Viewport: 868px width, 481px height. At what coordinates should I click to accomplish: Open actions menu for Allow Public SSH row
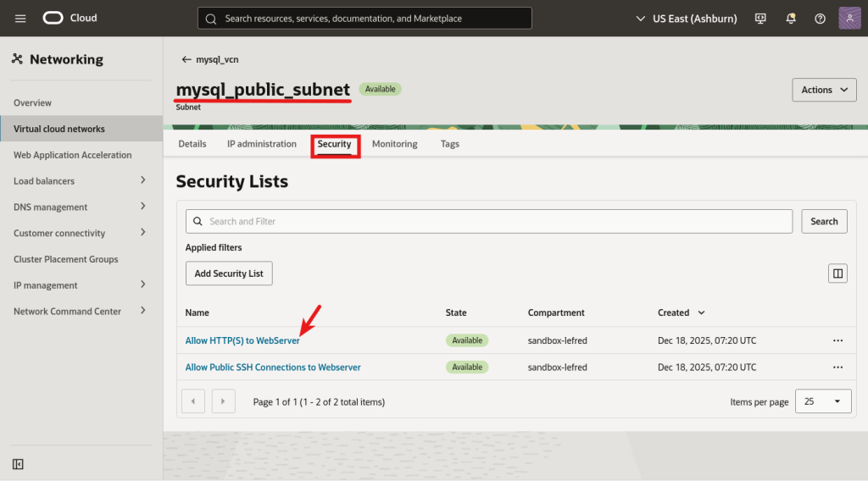837,368
